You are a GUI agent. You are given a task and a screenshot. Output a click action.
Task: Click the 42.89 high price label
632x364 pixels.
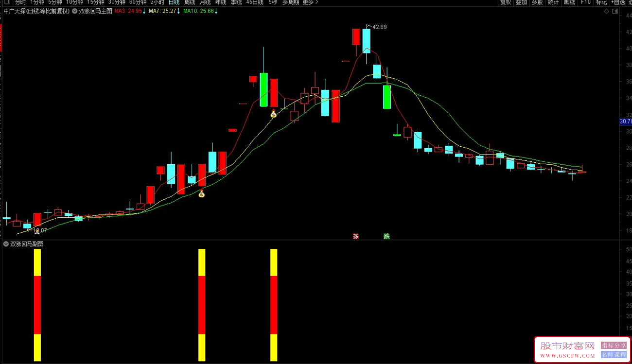[x=380, y=27]
